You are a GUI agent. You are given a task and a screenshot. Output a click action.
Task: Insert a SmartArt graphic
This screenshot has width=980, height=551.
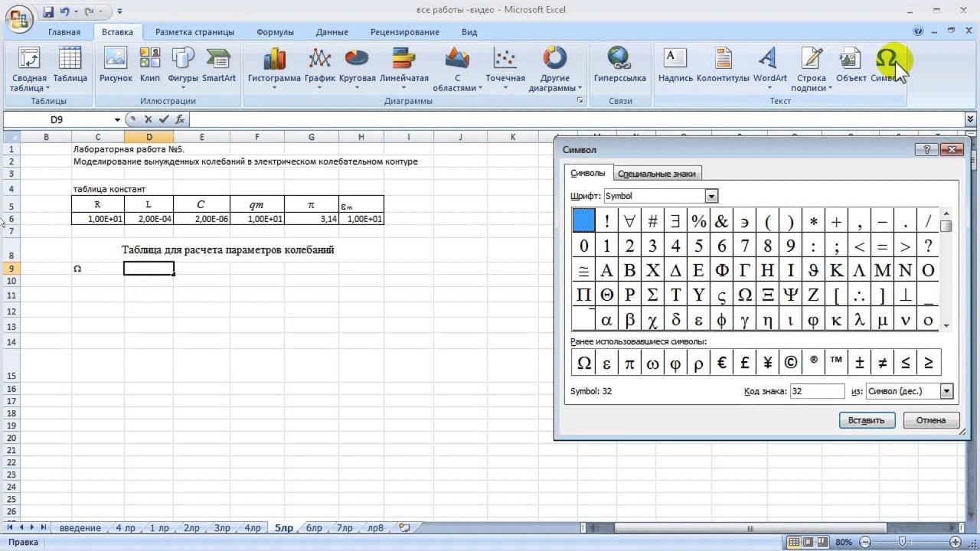[x=219, y=65]
